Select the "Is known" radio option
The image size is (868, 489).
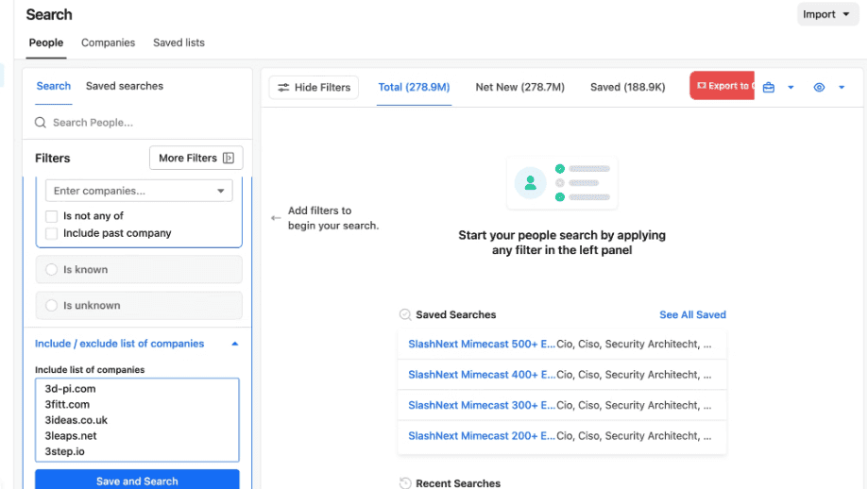52,269
